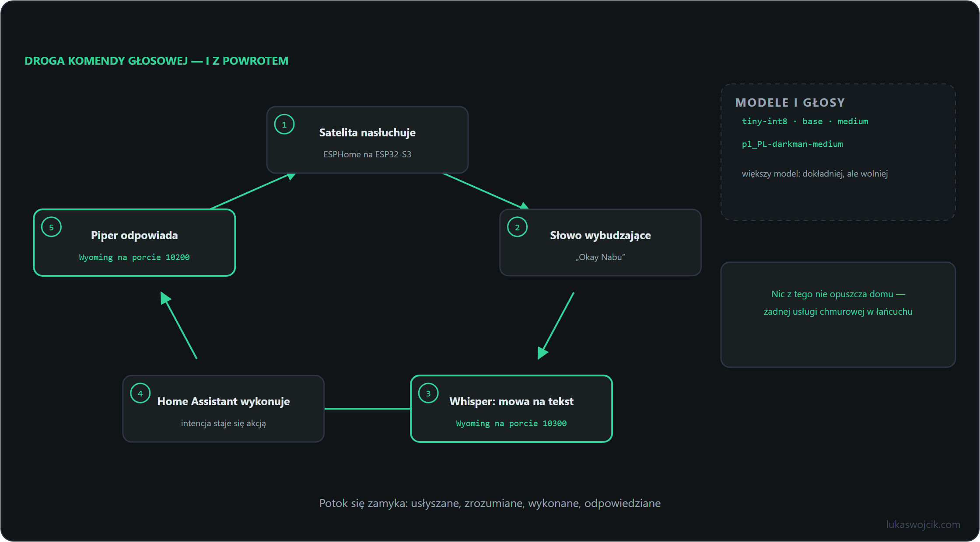The height and width of the screenshot is (542, 980).
Task: Select 'żadnej usługi chmurowej w łańcuchu' line
Action: click(x=838, y=312)
